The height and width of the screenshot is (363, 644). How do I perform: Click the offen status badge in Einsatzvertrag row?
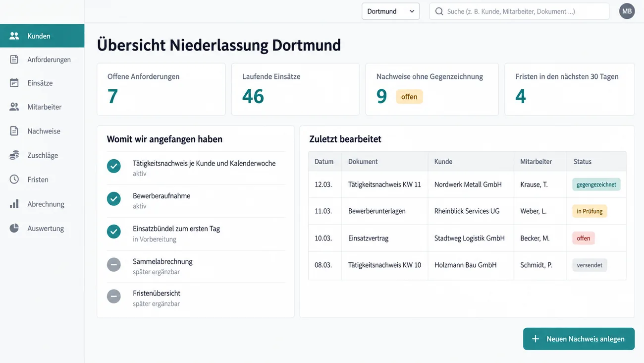pyautogui.click(x=584, y=238)
